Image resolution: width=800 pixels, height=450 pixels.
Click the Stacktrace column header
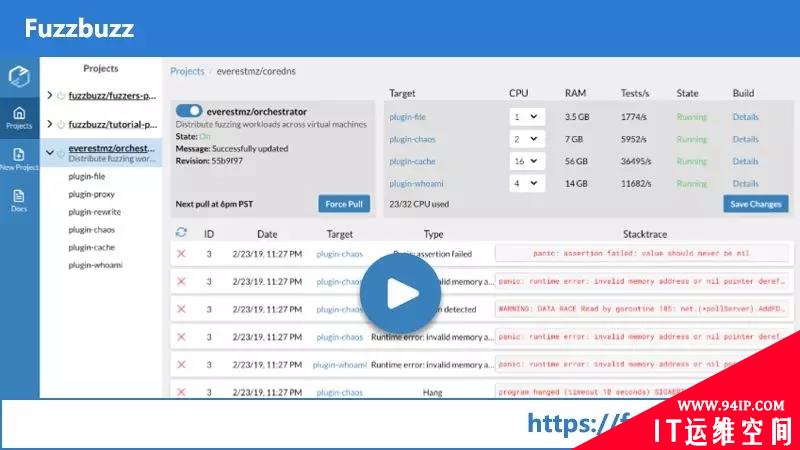645,234
